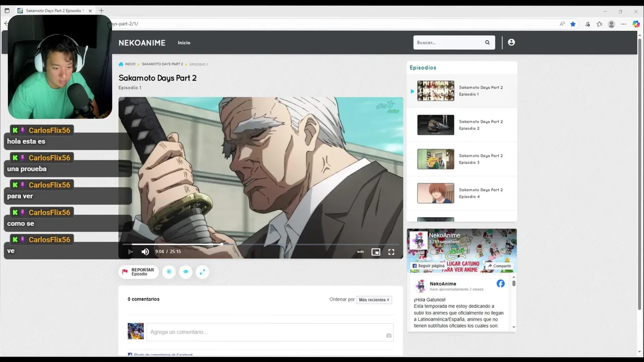Click the tab actions icon at top left

(x=7, y=11)
